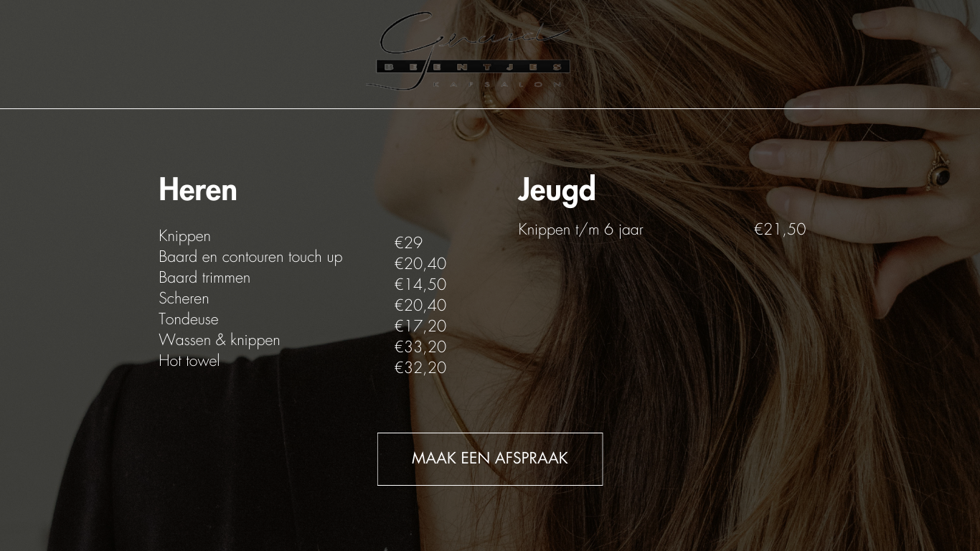Click the €21,50 youth price
The image size is (980, 551).
(780, 229)
